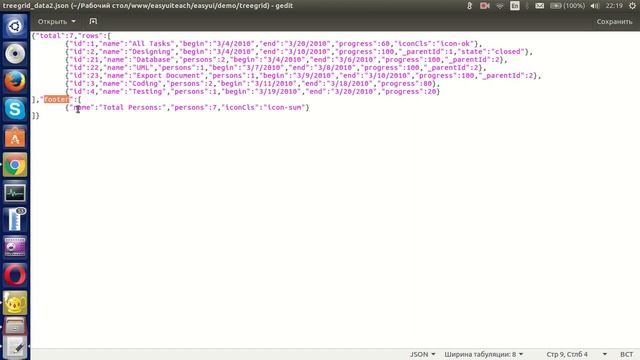Launch Skype from the dock
The image size is (640, 360).
(15, 109)
